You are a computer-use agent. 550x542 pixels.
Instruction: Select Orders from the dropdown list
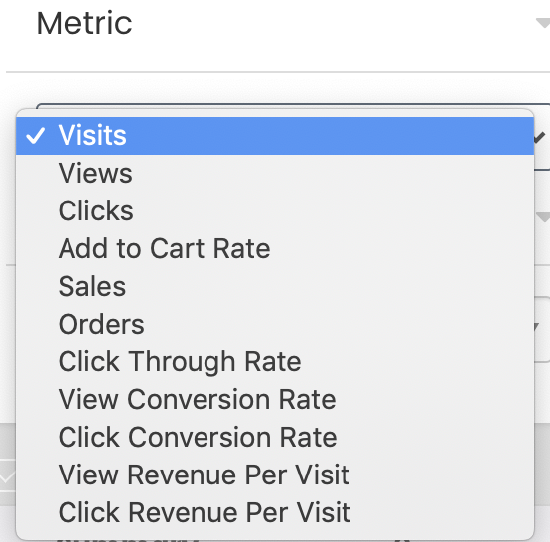[x=275, y=324]
